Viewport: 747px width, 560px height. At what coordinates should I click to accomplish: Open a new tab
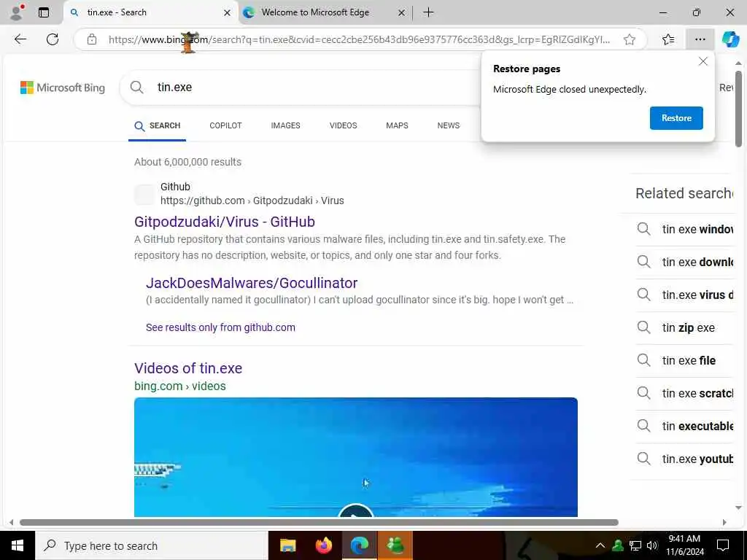428,12
